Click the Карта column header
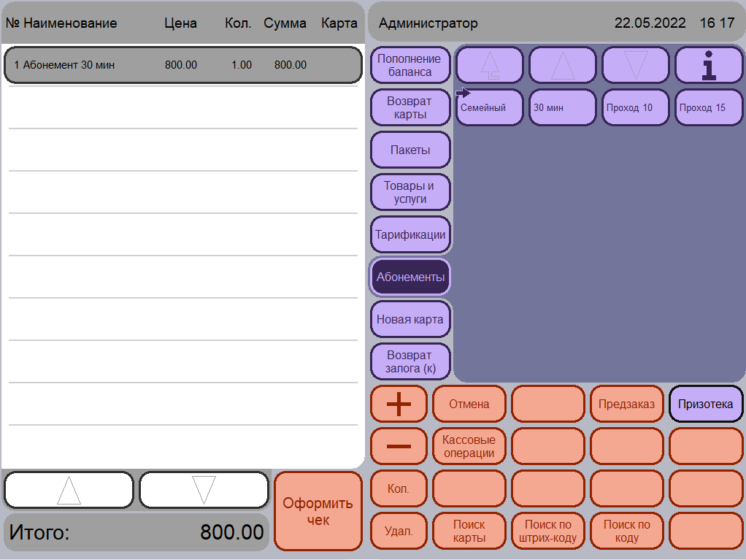 [339, 23]
